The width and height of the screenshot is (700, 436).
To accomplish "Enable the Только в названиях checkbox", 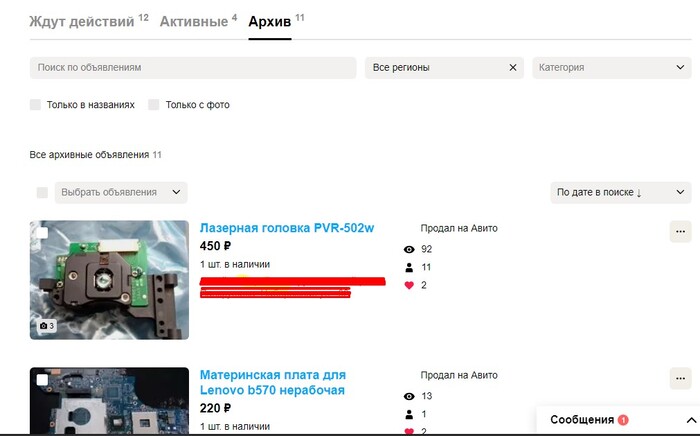I will pyautogui.click(x=35, y=105).
